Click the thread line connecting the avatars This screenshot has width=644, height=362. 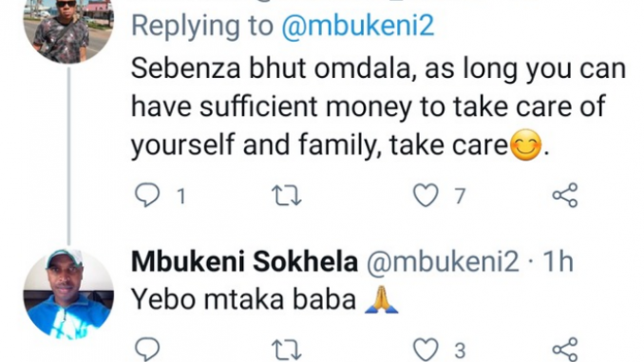point(69,156)
